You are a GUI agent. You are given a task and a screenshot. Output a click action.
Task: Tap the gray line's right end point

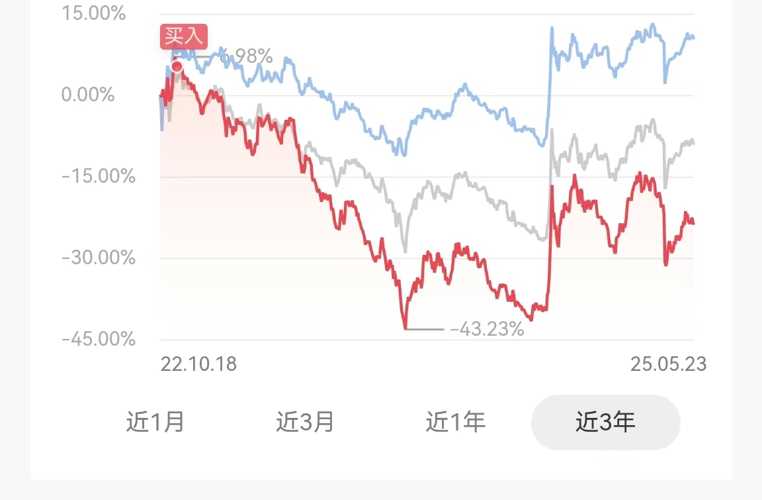pyautogui.click(x=693, y=142)
